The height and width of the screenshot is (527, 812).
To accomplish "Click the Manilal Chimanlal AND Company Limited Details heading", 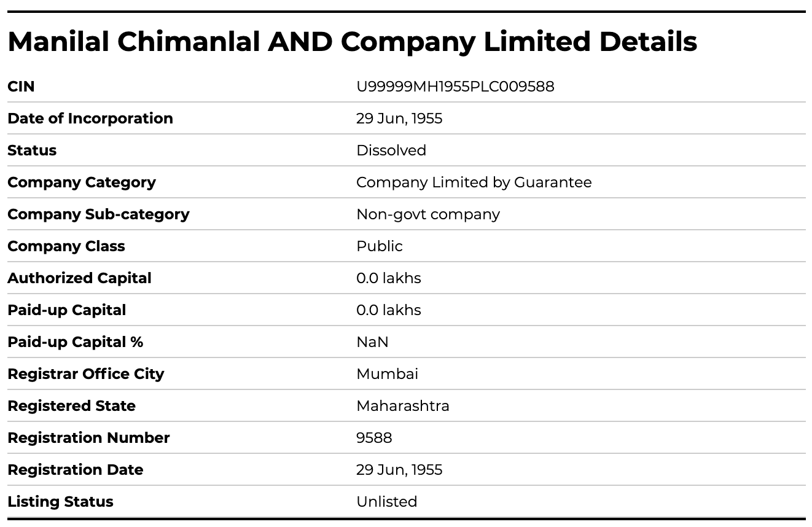I will click(352, 42).
